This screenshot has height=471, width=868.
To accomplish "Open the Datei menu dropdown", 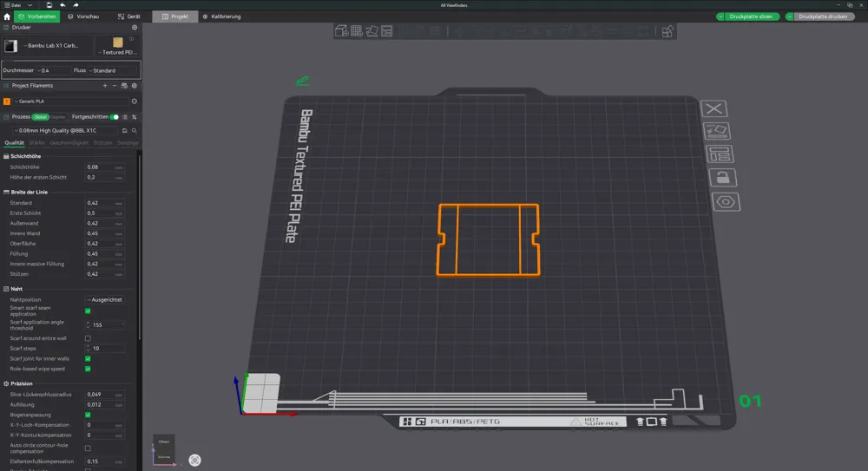I will 18,5.
